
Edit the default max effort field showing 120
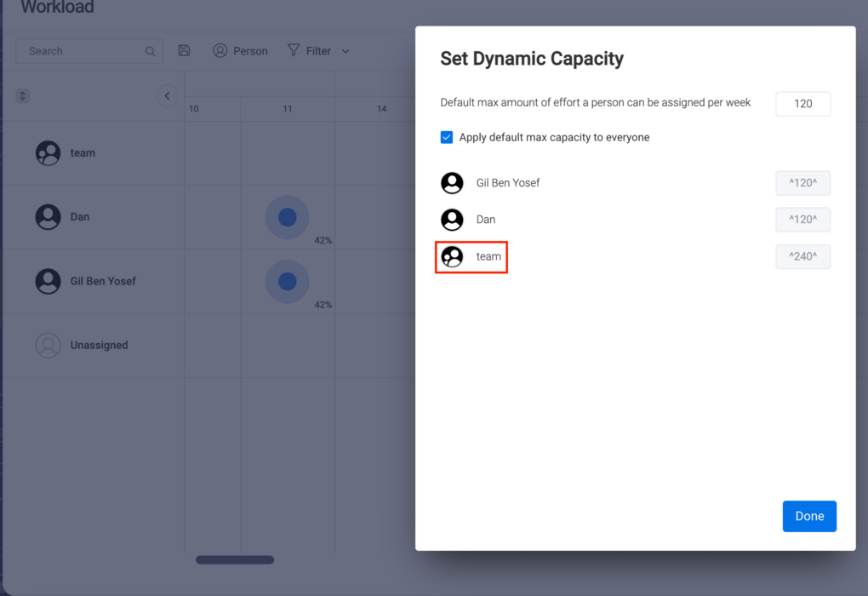[x=802, y=104]
